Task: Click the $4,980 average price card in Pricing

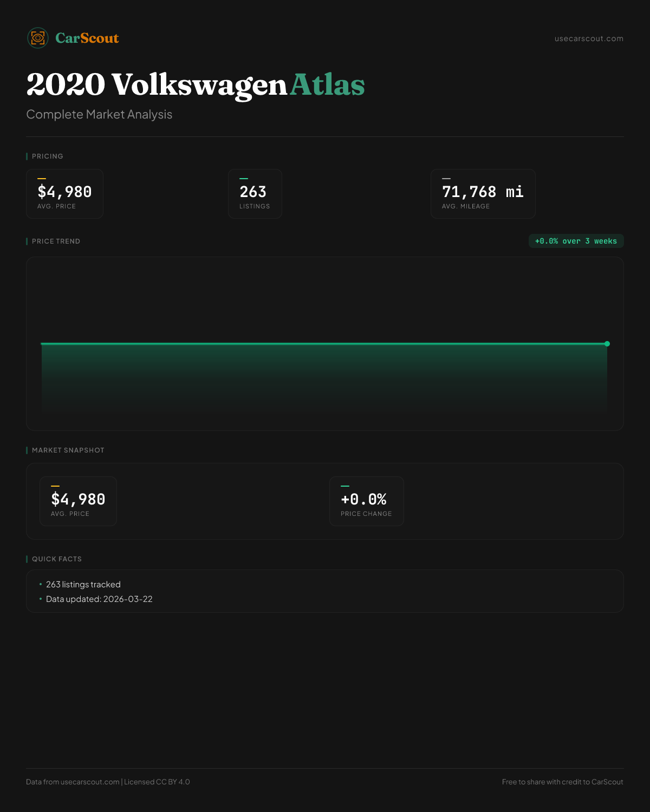Action: pos(64,194)
